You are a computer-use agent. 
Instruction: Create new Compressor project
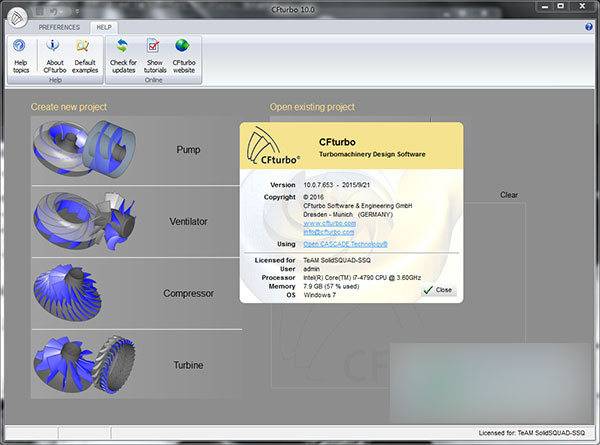(136, 293)
